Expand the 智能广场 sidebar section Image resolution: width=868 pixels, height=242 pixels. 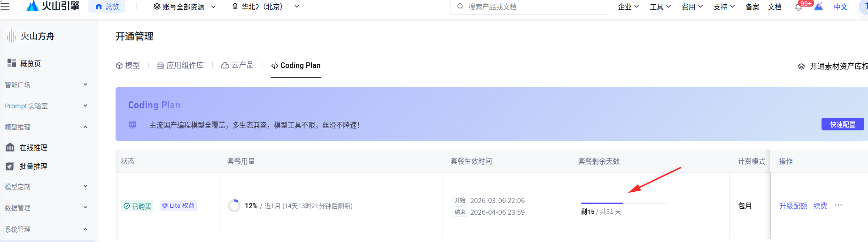(85, 85)
